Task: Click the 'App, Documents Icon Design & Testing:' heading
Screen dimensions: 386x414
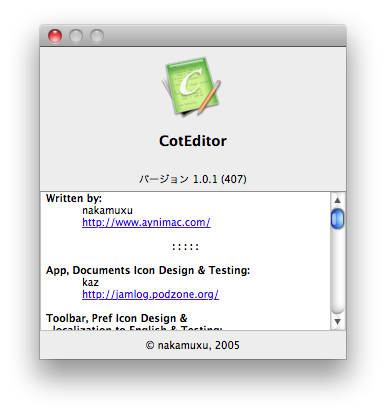Action: pyautogui.click(x=148, y=270)
